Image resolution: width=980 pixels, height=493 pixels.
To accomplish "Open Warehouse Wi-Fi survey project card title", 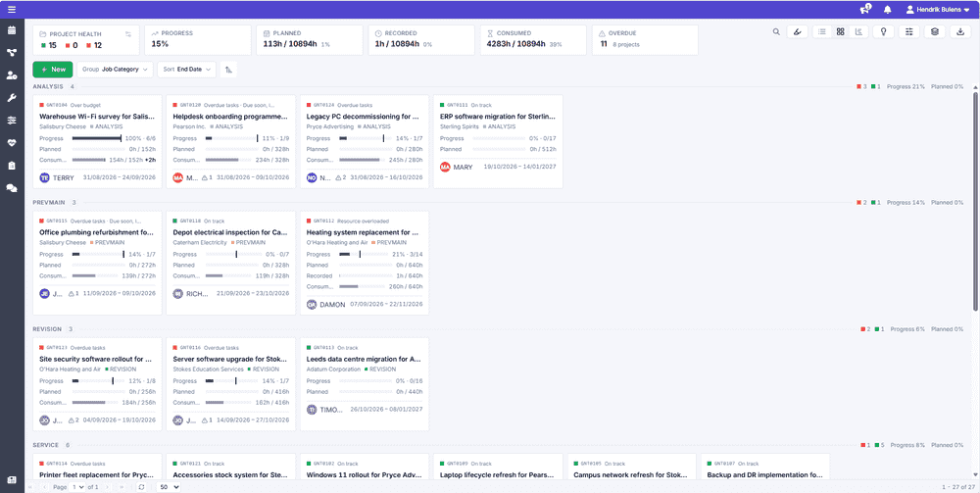I will coord(97,117).
